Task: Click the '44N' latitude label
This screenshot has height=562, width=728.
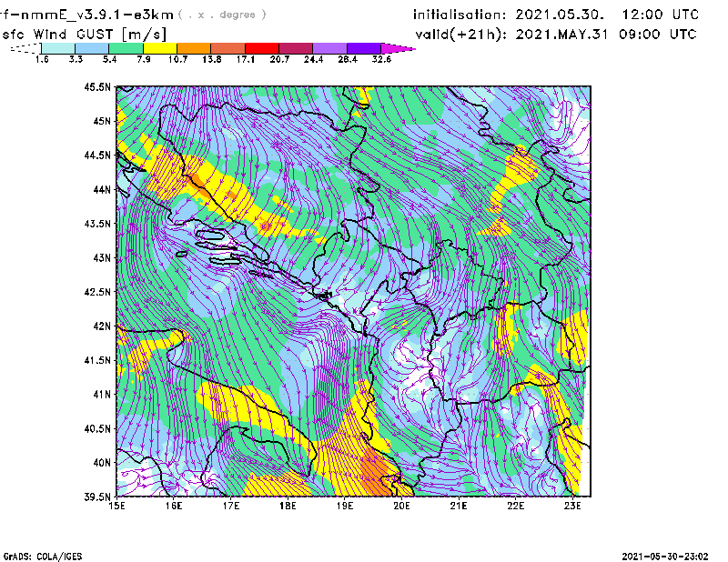Action: [x=102, y=189]
